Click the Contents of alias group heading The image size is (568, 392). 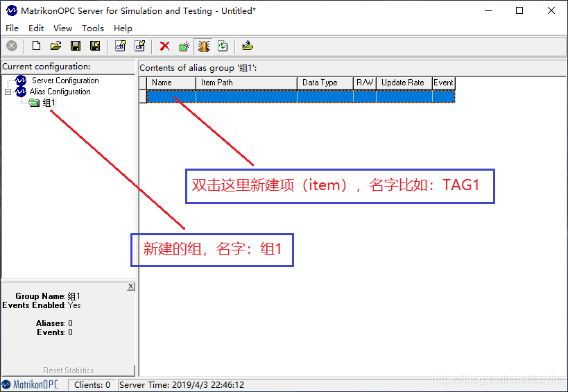(x=198, y=68)
